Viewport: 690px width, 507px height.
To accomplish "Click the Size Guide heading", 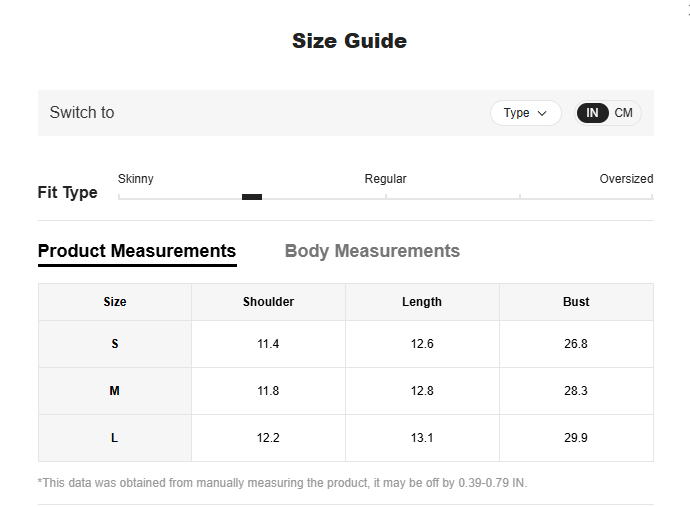I will point(349,41).
